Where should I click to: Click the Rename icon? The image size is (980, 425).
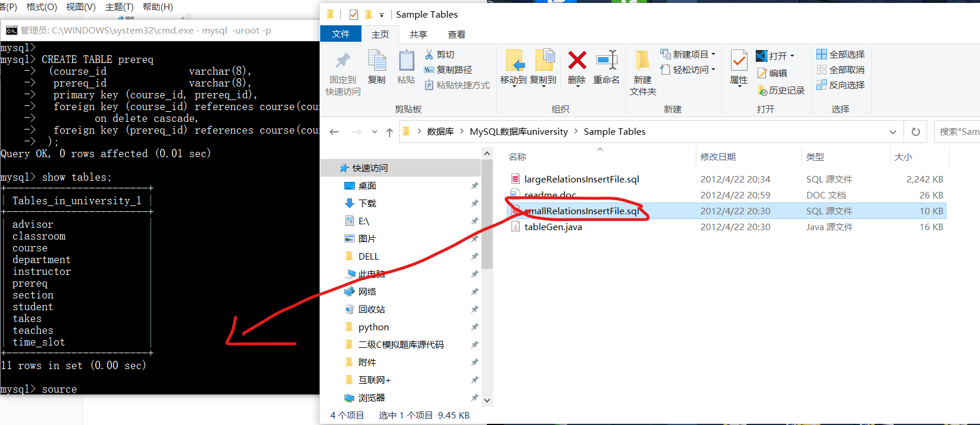pos(606,60)
